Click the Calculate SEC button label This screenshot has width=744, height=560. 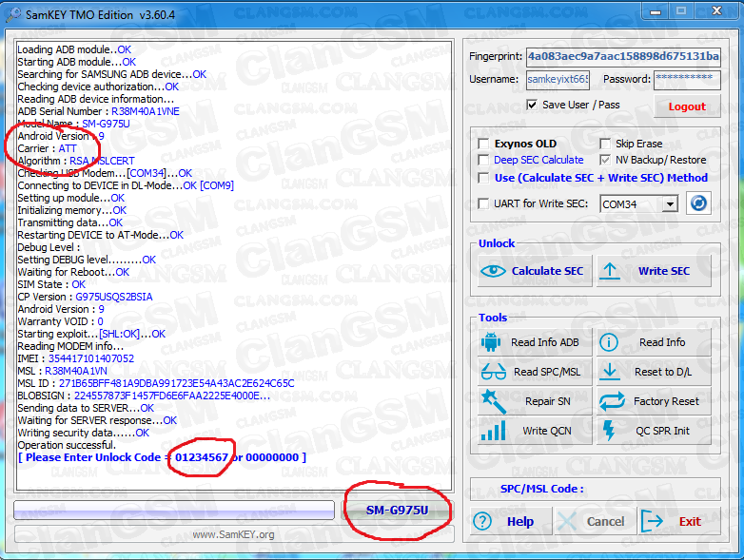point(547,271)
